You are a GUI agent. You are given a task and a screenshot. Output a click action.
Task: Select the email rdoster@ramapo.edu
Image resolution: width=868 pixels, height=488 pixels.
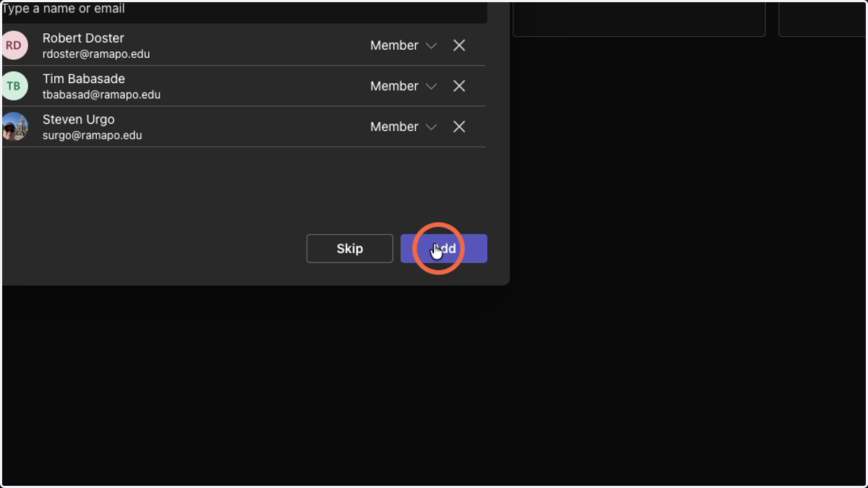[96, 54]
